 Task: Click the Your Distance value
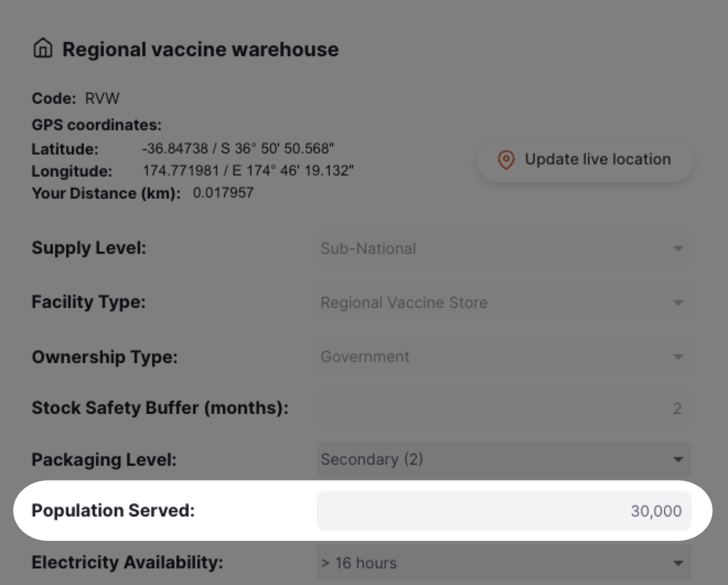[223, 193]
